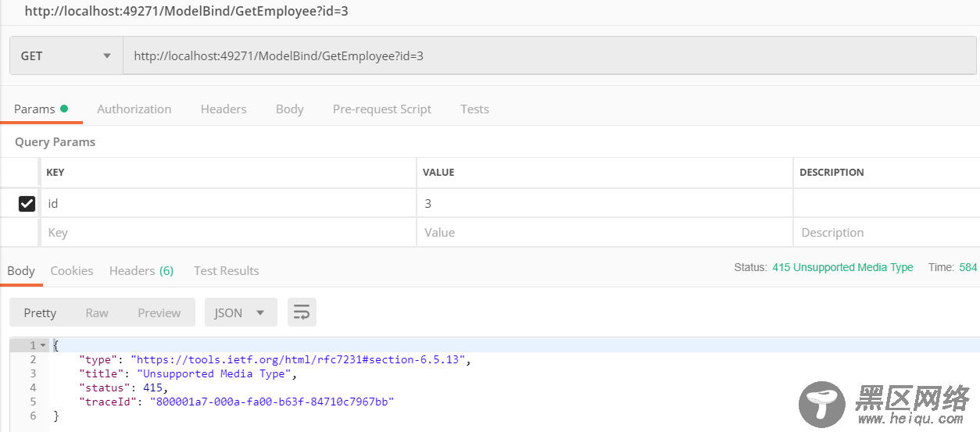Image resolution: width=980 pixels, height=432 pixels.
Task: Open the GET method dropdown
Action: [x=66, y=56]
